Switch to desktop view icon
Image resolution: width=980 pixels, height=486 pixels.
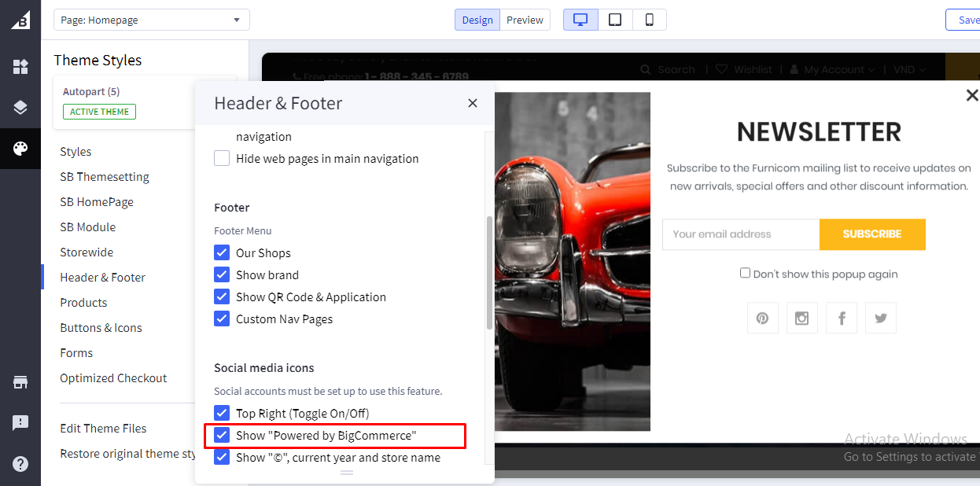(x=580, y=20)
